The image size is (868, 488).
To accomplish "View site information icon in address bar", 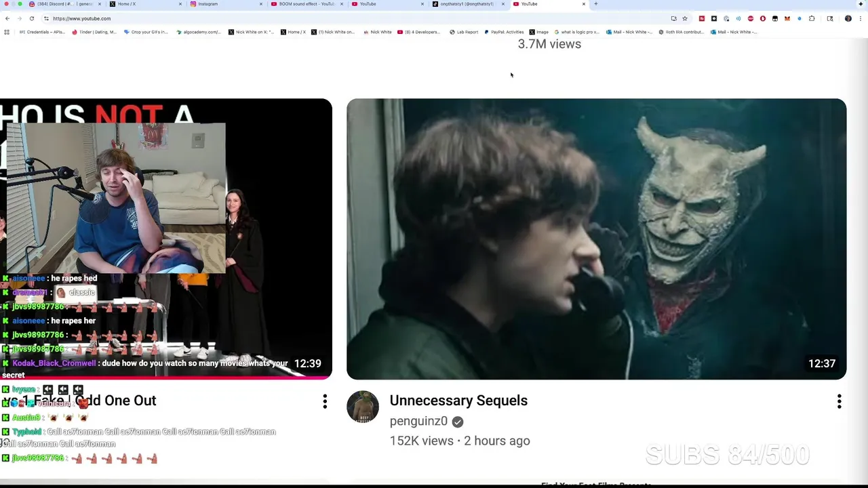I will point(46,18).
